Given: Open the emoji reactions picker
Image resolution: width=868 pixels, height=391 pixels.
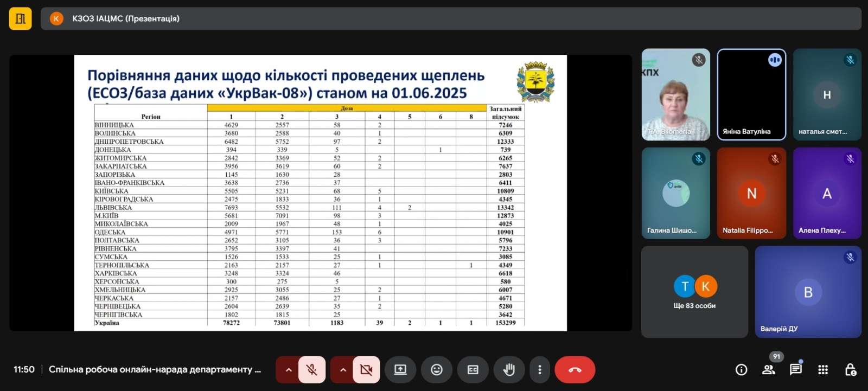Looking at the screenshot, I should pyautogui.click(x=437, y=370).
